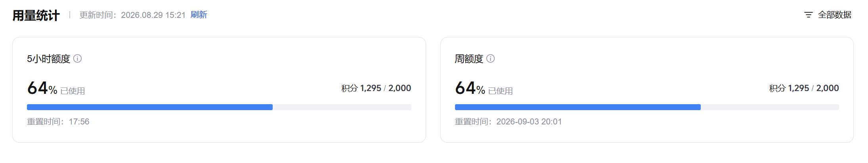Click the 64% usage figure in 周额度 card
Viewport: 868px width, 163px height.
click(x=470, y=88)
